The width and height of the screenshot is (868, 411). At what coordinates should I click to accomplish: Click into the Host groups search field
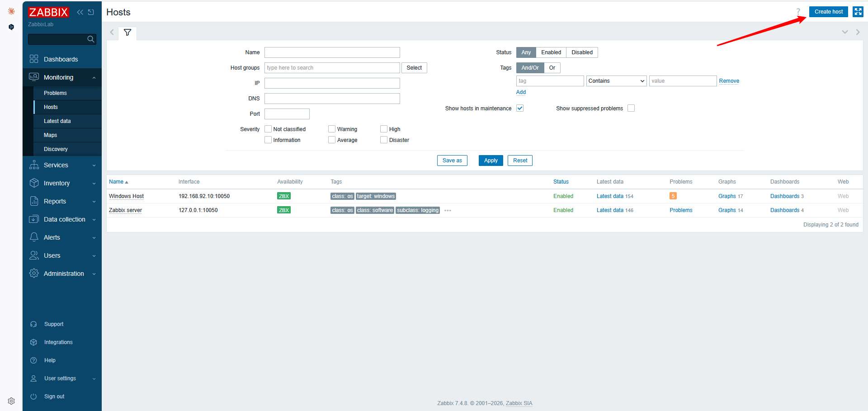[x=332, y=68]
